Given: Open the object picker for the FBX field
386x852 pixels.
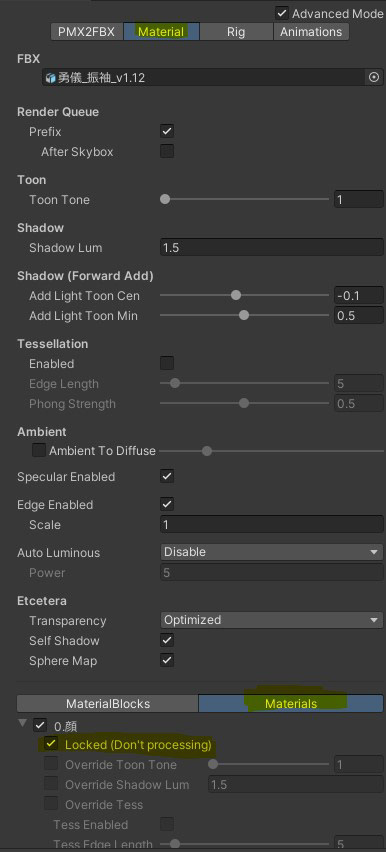Looking at the screenshot, I should pyautogui.click(x=373, y=78).
